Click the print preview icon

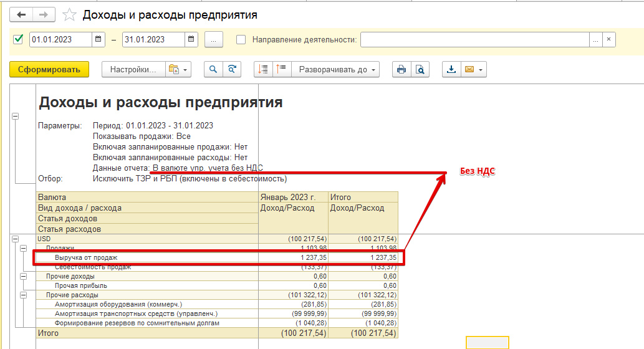pos(421,69)
